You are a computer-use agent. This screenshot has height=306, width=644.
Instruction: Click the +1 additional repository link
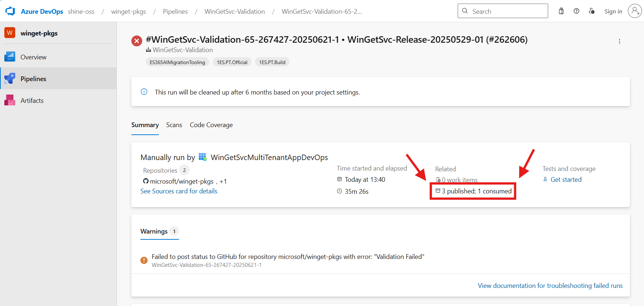[x=223, y=181]
